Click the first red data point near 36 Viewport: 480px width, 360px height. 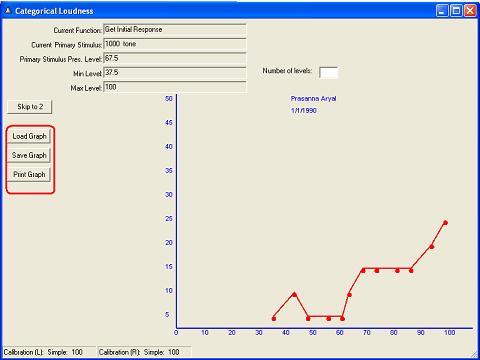click(x=274, y=319)
